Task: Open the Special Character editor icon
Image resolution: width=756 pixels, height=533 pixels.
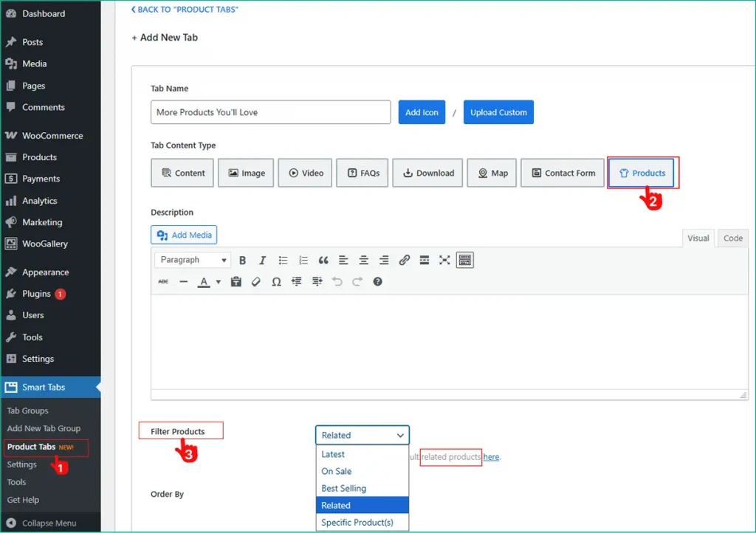Action: coord(276,281)
